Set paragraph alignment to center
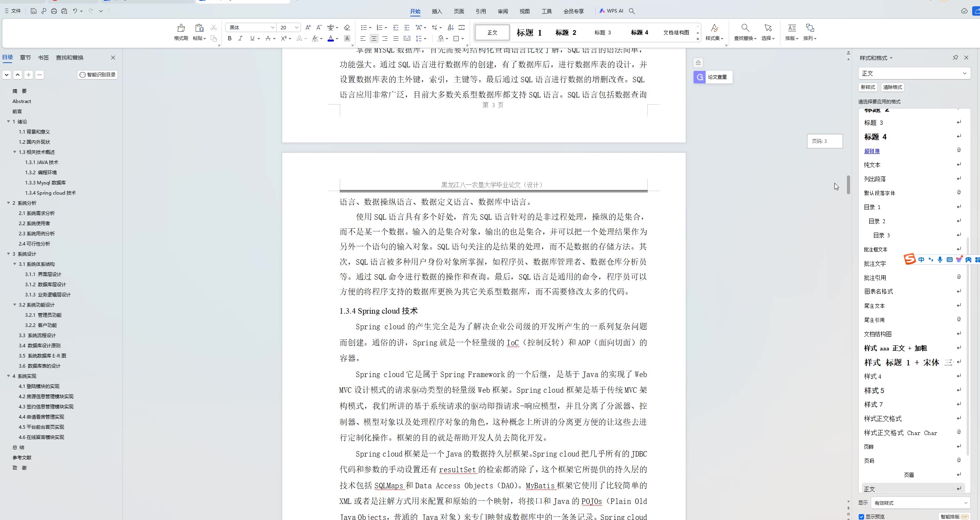Image resolution: width=980 pixels, height=520 pixels. (x=374, y=38)
